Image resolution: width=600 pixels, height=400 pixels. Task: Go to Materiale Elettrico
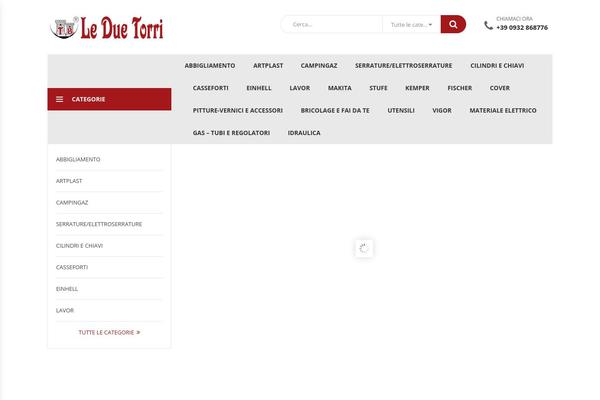pyautogui.click(x=503, y=110)
